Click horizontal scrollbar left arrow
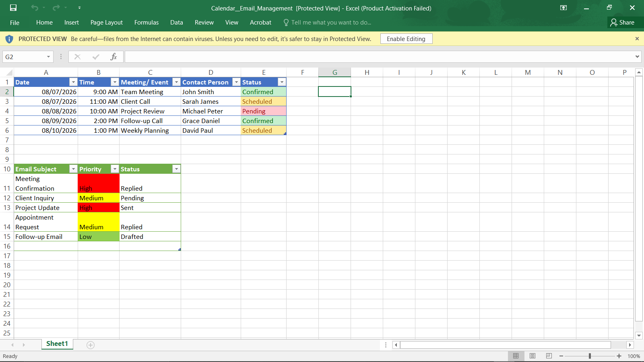Image resolution: width=644 pixels, height=362 pixels. pos(396,345)
